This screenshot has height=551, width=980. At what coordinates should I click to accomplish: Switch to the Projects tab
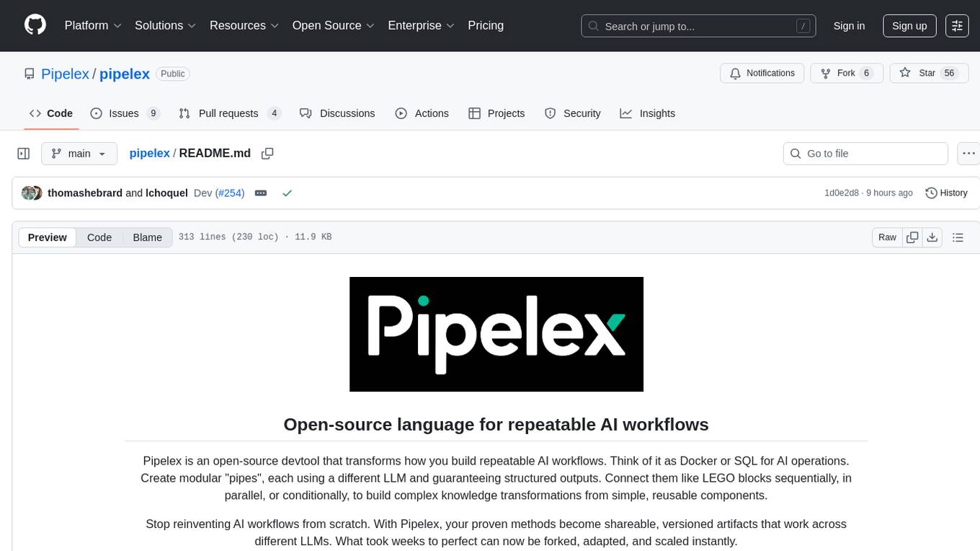click(496, 113)
